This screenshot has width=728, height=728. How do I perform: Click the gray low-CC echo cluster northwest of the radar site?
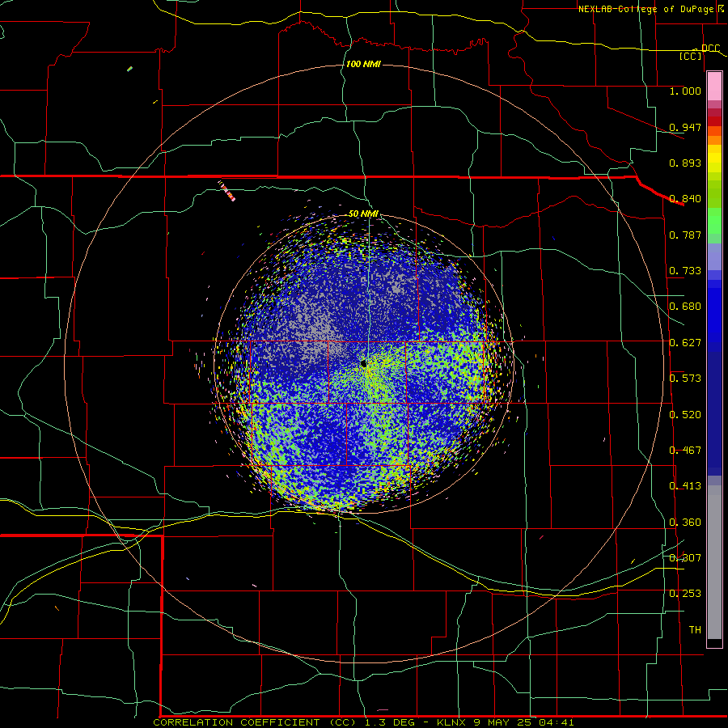[x=320, y=330]
